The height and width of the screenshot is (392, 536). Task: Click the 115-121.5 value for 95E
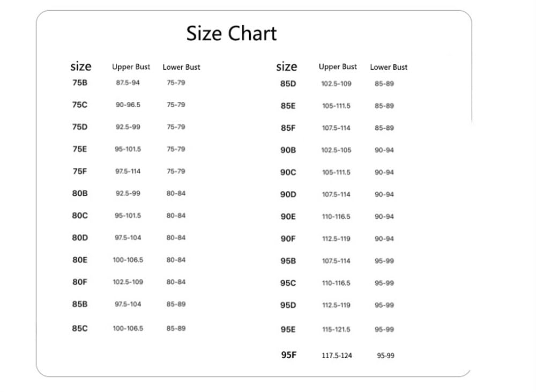click(x=337, y=329)
